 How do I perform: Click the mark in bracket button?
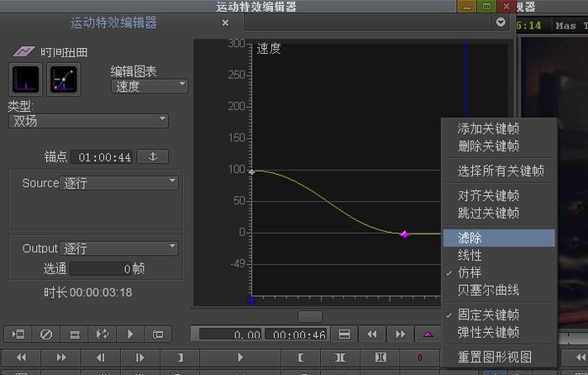pos(301,357)
